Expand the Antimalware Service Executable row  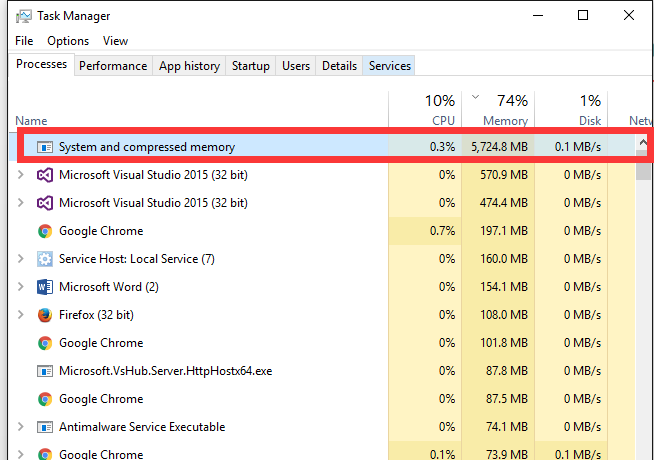pyautogui.click(x=20, y=427)
